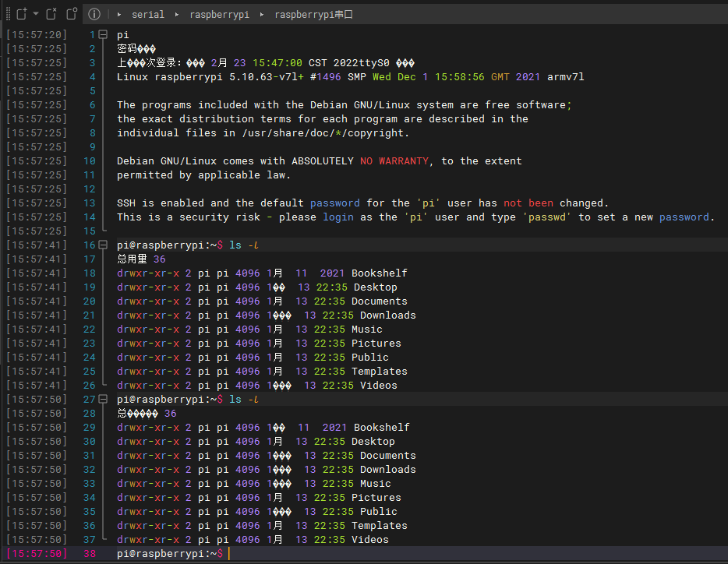Screen dimensions: 728x564
Task: Click the circle-marked session icon in the toolbar
Action: pyautogui.click(x=70, y=13)
